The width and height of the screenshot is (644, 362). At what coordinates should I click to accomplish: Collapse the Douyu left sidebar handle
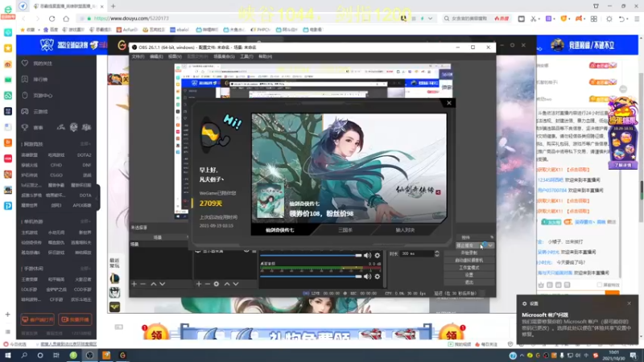[x=97, y=198]
